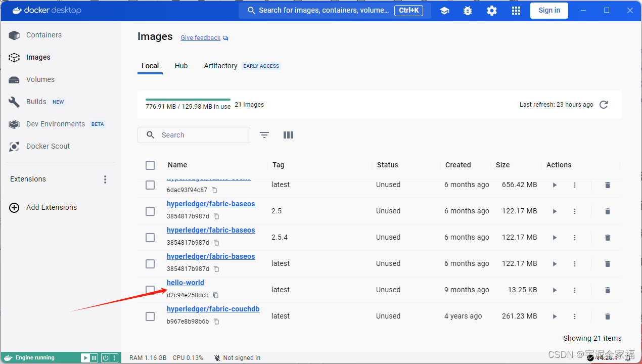The image size is (642, 364).
Task: Switch to the Hub tab
Action: point(181,66)
